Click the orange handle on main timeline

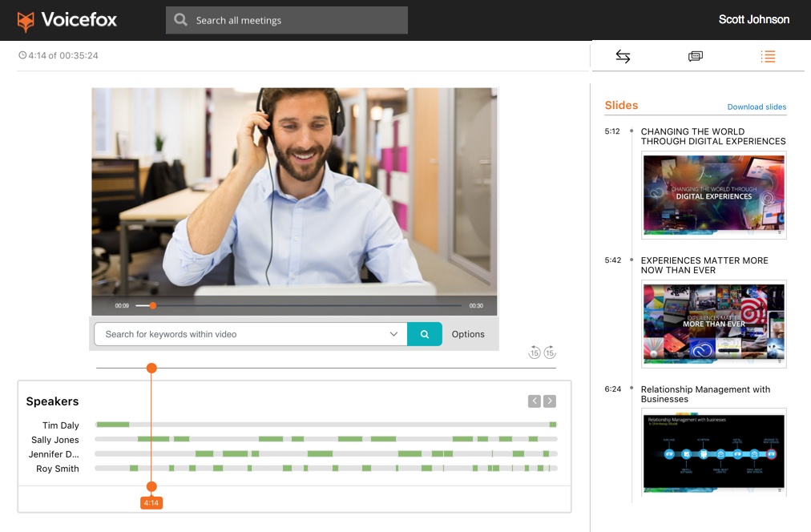pyautogui.click(x=151, y=368)
